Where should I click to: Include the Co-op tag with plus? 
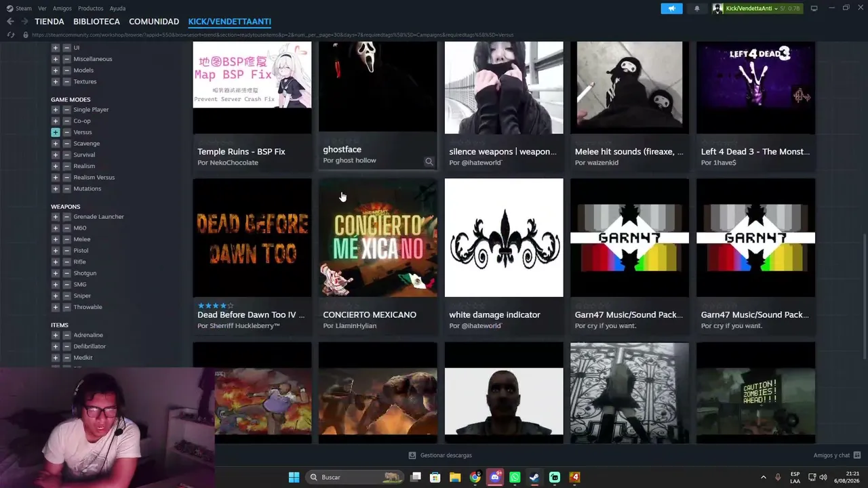(55, 121)
